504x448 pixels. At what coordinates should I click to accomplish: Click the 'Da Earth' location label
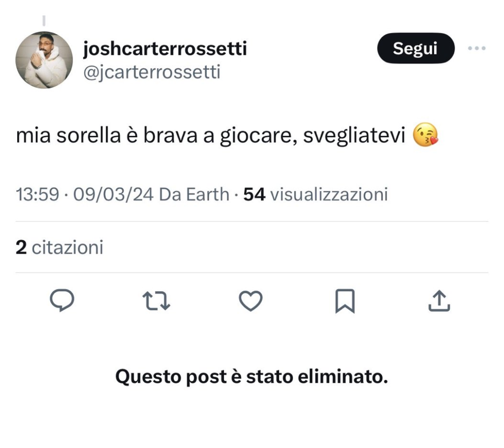point(195,195)
